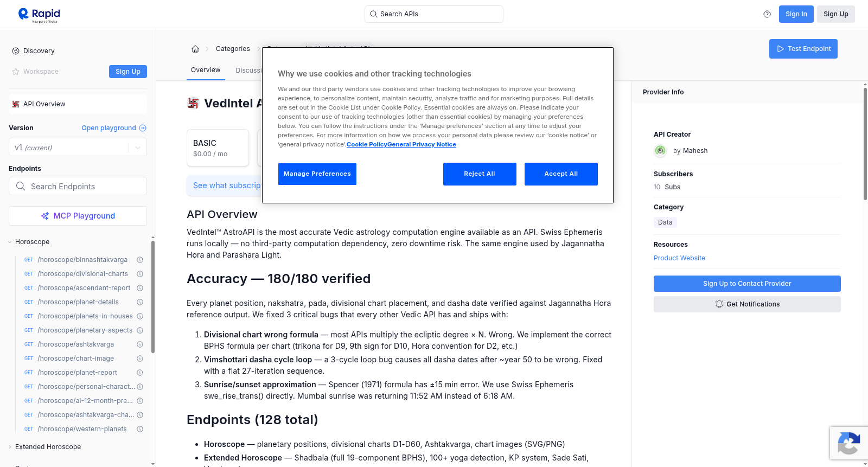Show info for /horoscope/planetary-aspects endpoint

point(140,330)
